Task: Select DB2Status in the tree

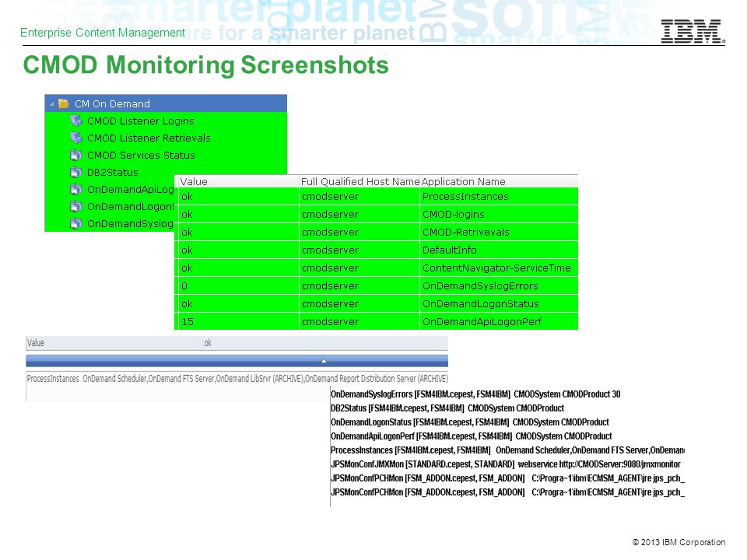Action: pyautogui.click(x=112, y=173)
